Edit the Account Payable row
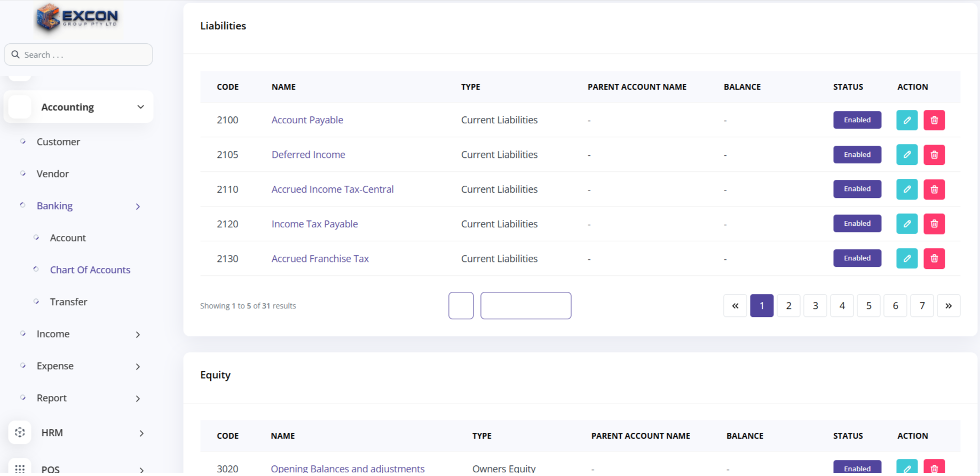Viewport: 980px width, 476px height. pos(906,120)
